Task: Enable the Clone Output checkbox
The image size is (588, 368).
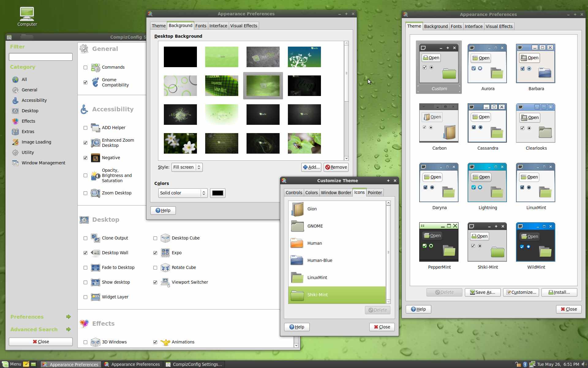Action: point(85,238)
